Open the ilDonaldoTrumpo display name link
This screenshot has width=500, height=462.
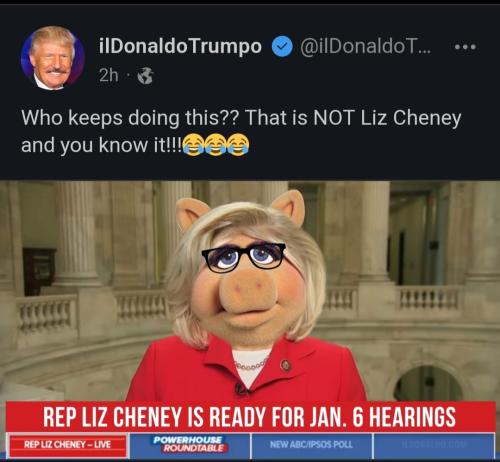coord(180,46)
